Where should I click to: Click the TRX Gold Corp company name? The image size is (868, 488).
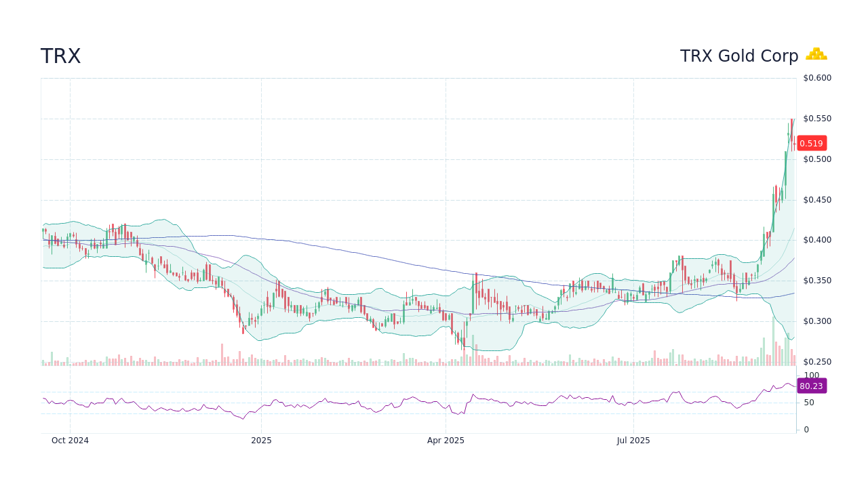pos(739,56)
